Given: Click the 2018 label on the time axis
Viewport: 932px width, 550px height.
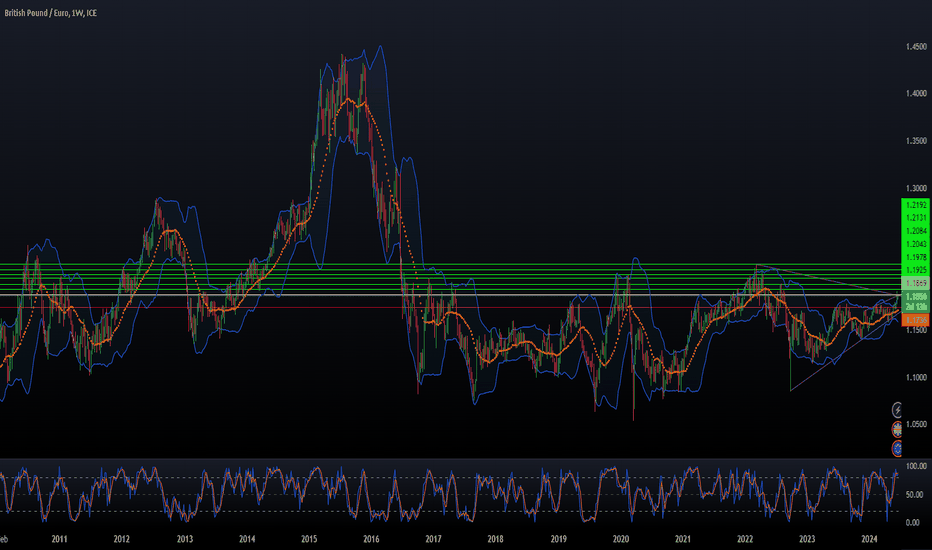Looking at the screenshot, I should click(496, 539).
